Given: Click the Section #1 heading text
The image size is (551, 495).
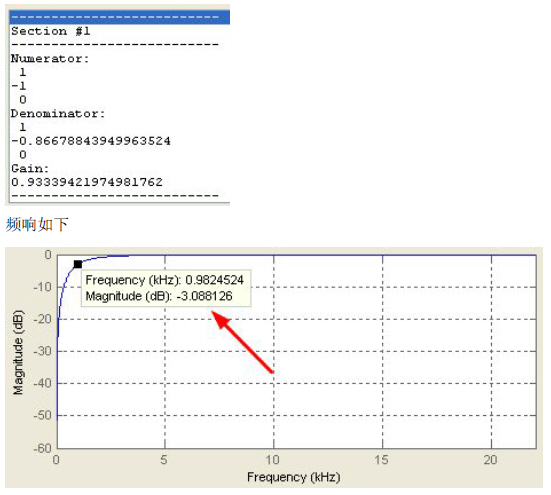Looking at the screenshot, I should (51, 31).
